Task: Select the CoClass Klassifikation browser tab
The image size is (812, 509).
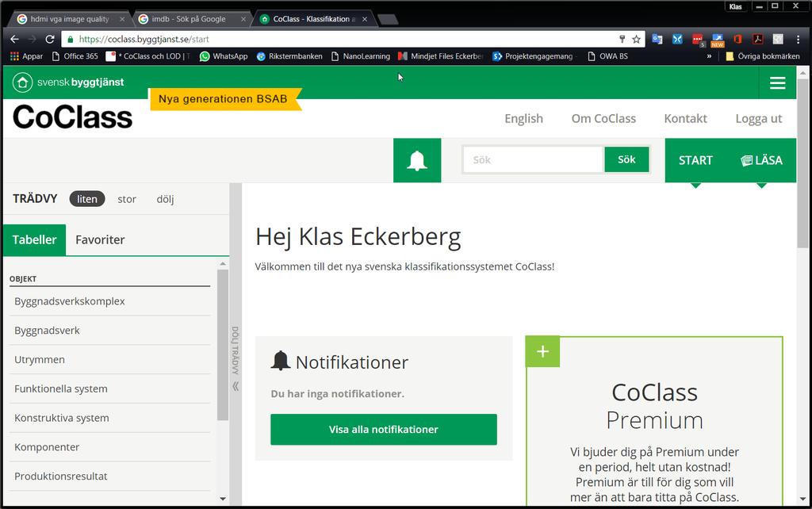Action: 312,19
